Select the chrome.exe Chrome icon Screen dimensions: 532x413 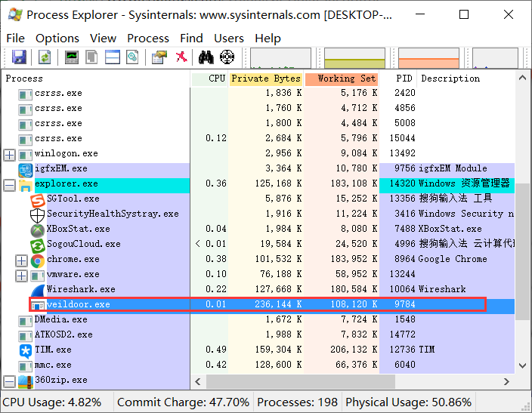[37, 260]
